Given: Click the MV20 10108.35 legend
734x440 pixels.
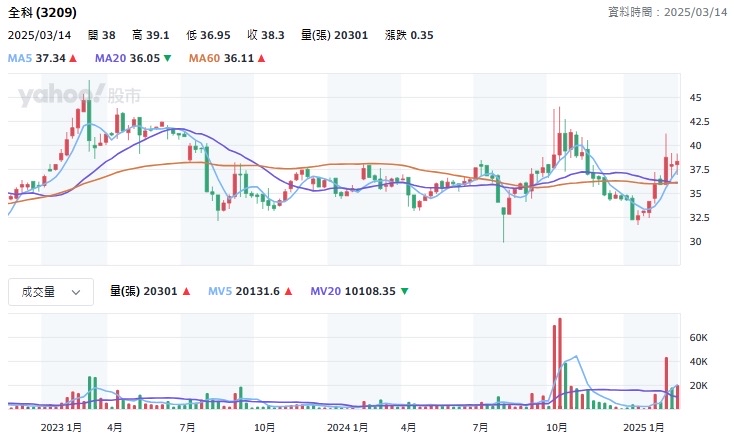Looking at the screenshot, I should (353, 292).
